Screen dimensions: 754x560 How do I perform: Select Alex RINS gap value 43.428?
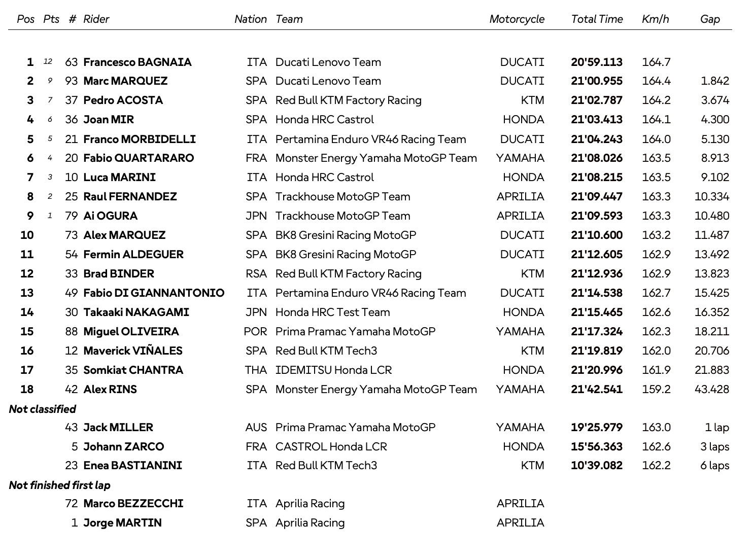712,390
